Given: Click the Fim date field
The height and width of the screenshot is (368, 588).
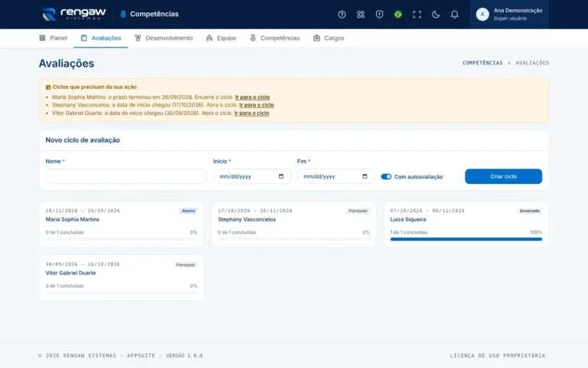Looking at the screenshot, I should [335, 176].
